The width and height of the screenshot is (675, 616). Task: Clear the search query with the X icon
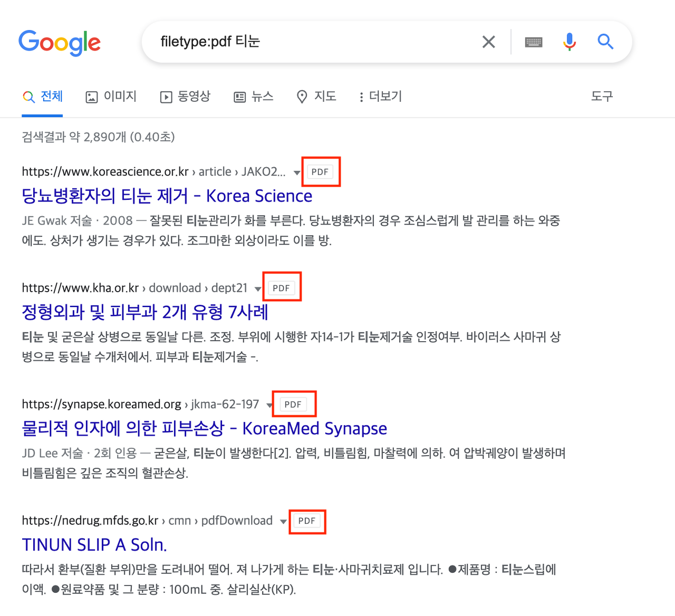489,42
